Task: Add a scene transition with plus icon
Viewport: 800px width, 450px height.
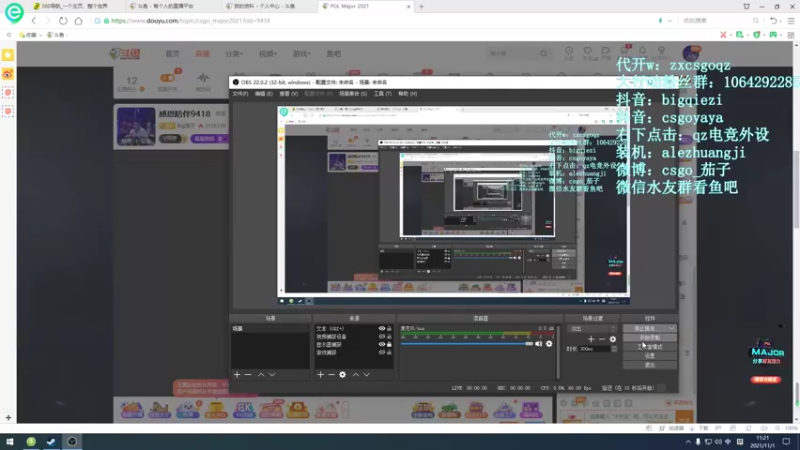Action: 591,339
